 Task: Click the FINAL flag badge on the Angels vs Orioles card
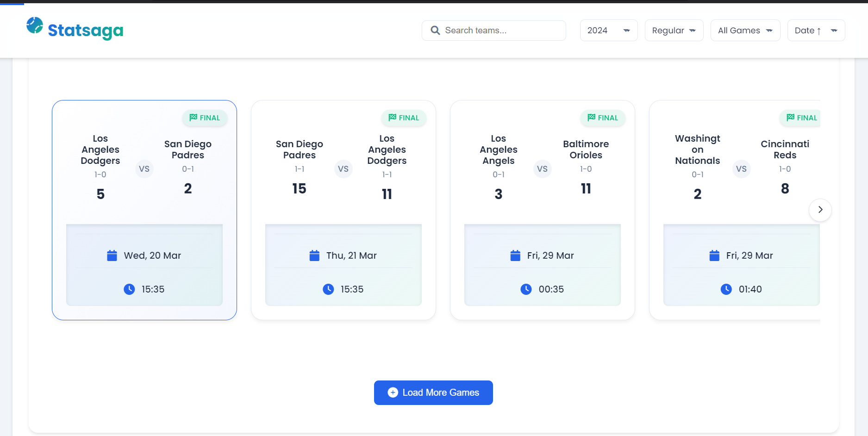point(603,118)
